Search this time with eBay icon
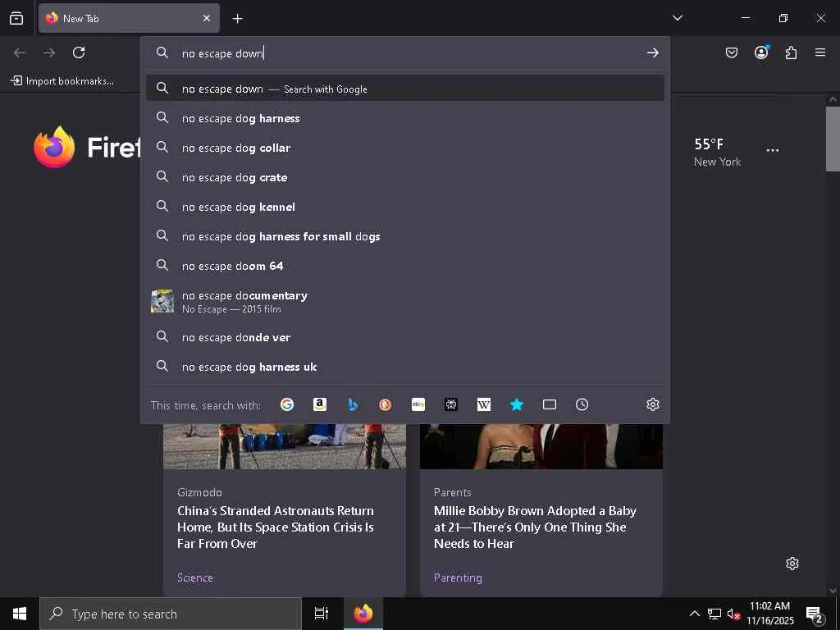 418,404
